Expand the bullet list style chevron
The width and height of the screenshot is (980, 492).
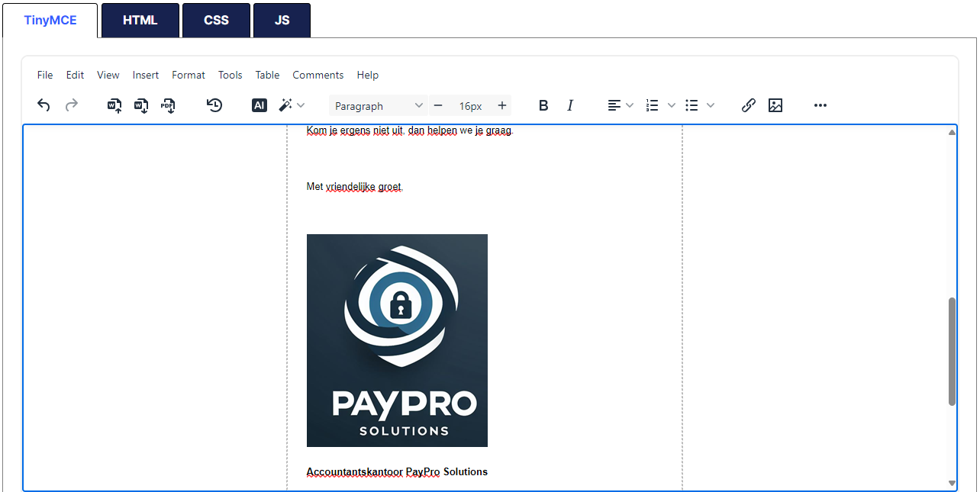[x=711, y=105]
